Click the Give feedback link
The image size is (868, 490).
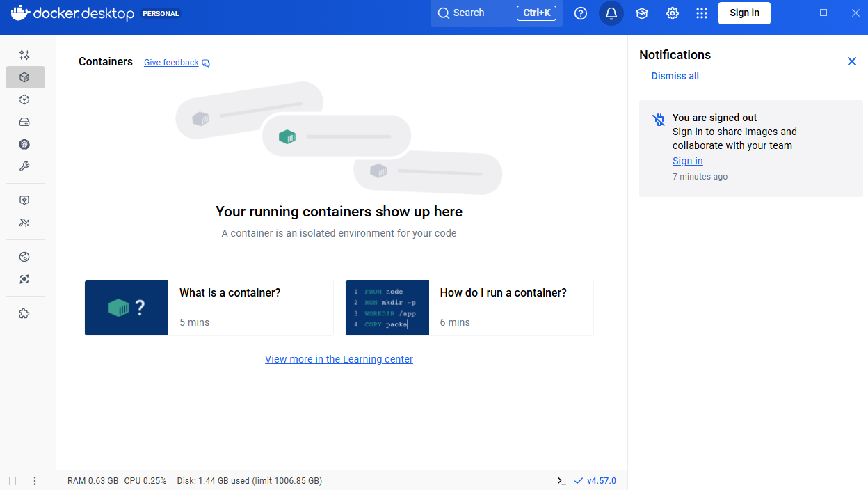pos(171,63)
